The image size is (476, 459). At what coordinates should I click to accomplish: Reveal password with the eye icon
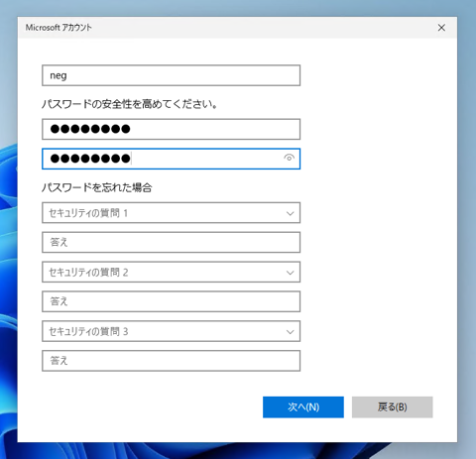pyautogui.click(x=289, y=159)
